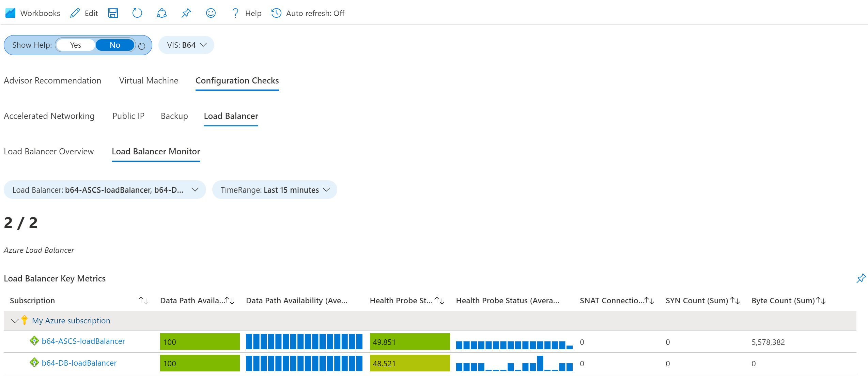The width and height of the screenshot is (868, 383).
Task: Click the Save workbook disk icon
Action: click(113, 13)
